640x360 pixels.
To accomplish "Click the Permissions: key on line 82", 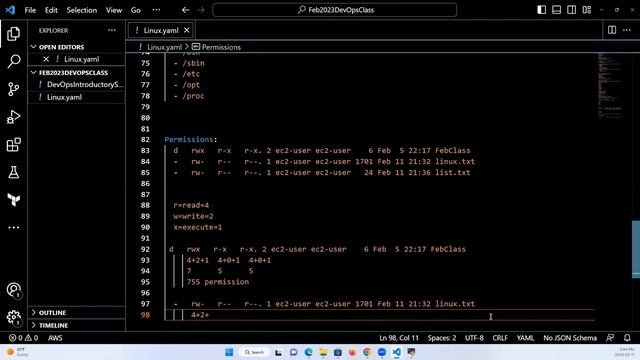I will (x=191, y=140).
